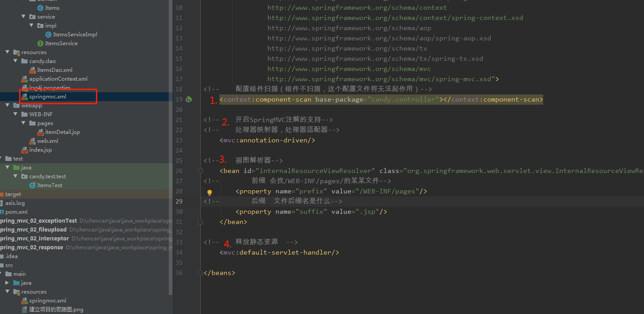Click the "prefix" property name

point(311,191)
